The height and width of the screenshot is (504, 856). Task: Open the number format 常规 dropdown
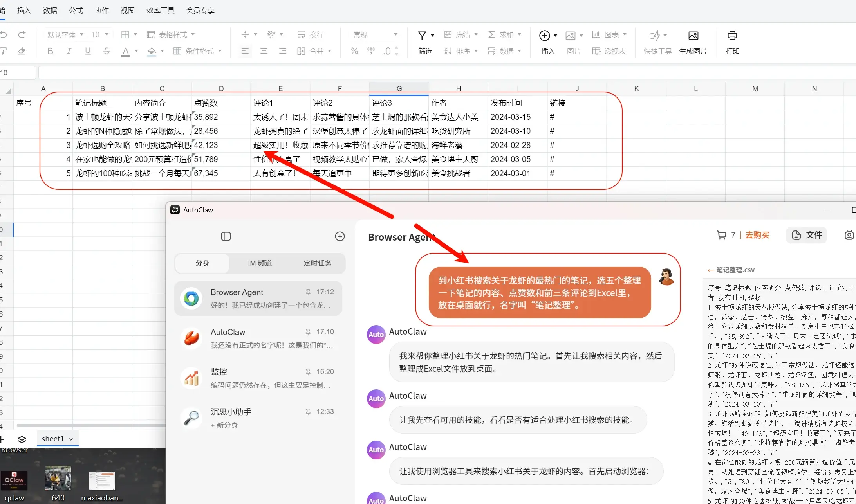pyautogui.click(x=395, y=34)
